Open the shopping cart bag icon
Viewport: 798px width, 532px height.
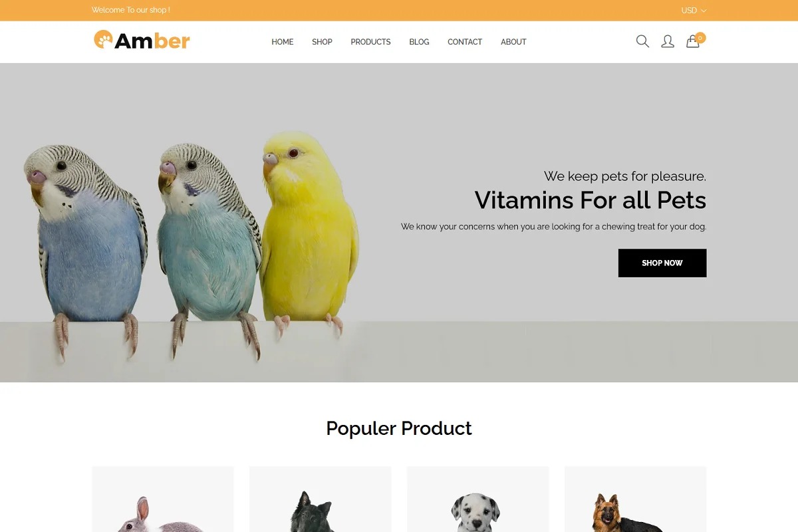[x=693, y=42]
